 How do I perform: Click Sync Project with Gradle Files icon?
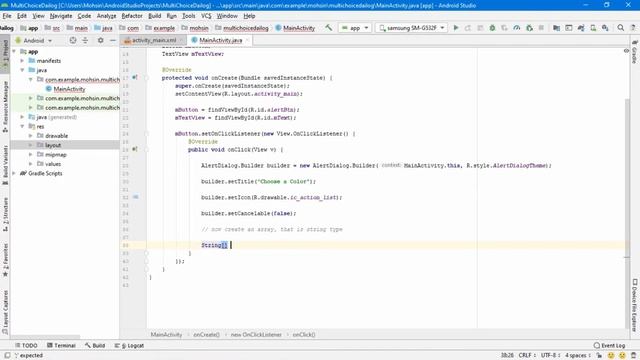(x=581, y=28)
